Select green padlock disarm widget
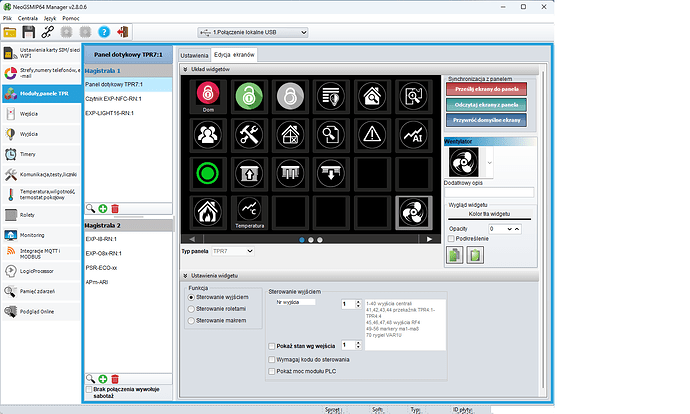690x414 pixels. point(249,96)
